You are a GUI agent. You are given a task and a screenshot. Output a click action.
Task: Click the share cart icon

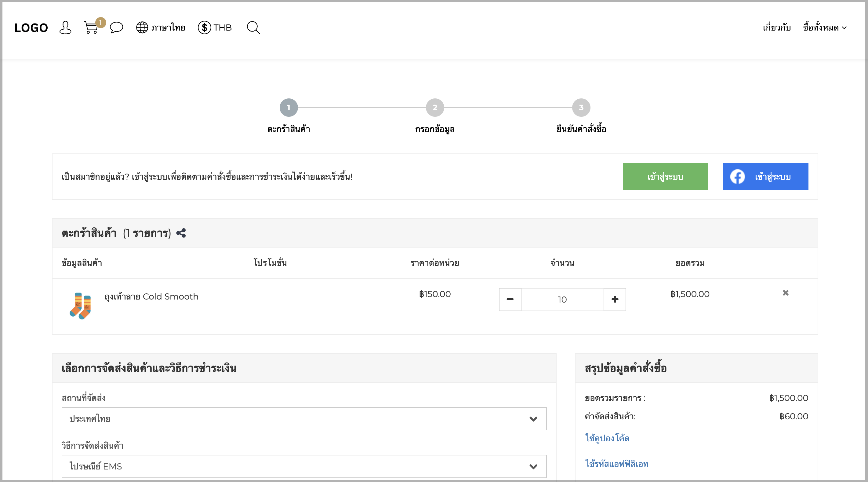181,233
